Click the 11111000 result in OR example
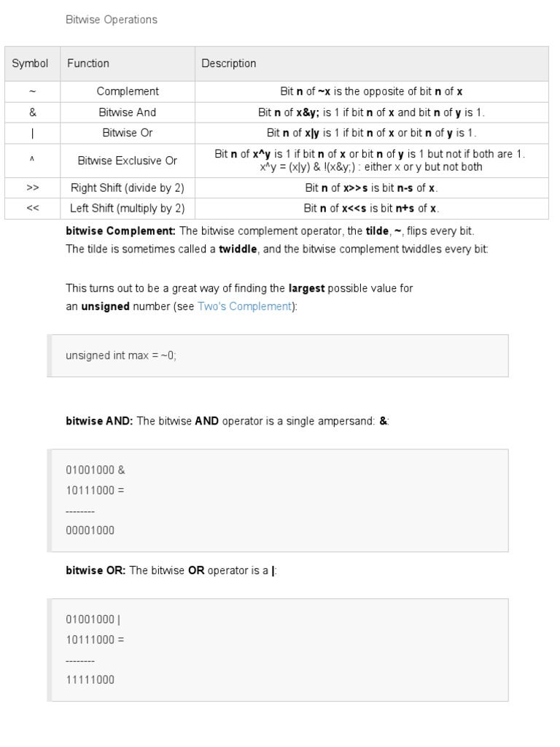The width and height of the screenshot is (560, 747). tap(90, 680)
